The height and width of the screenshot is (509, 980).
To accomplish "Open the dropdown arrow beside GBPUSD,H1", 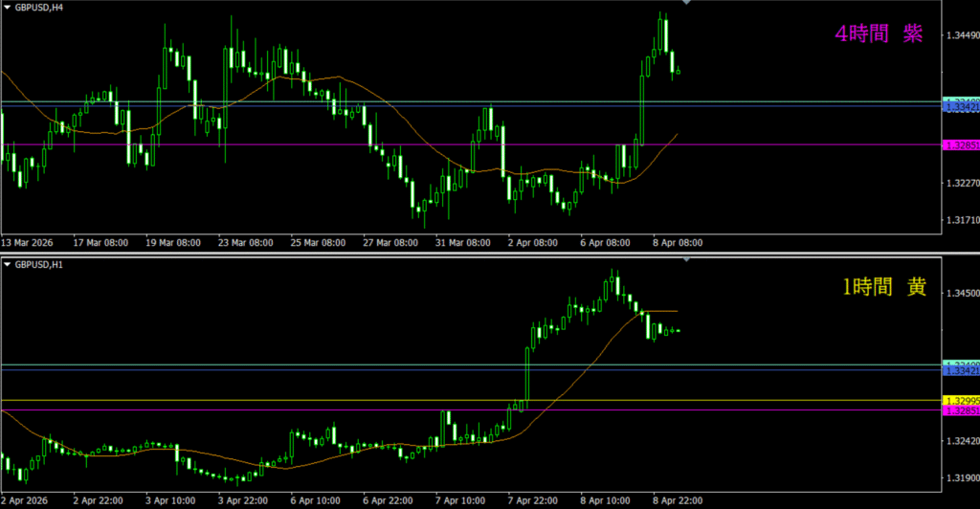I will 7,264.
